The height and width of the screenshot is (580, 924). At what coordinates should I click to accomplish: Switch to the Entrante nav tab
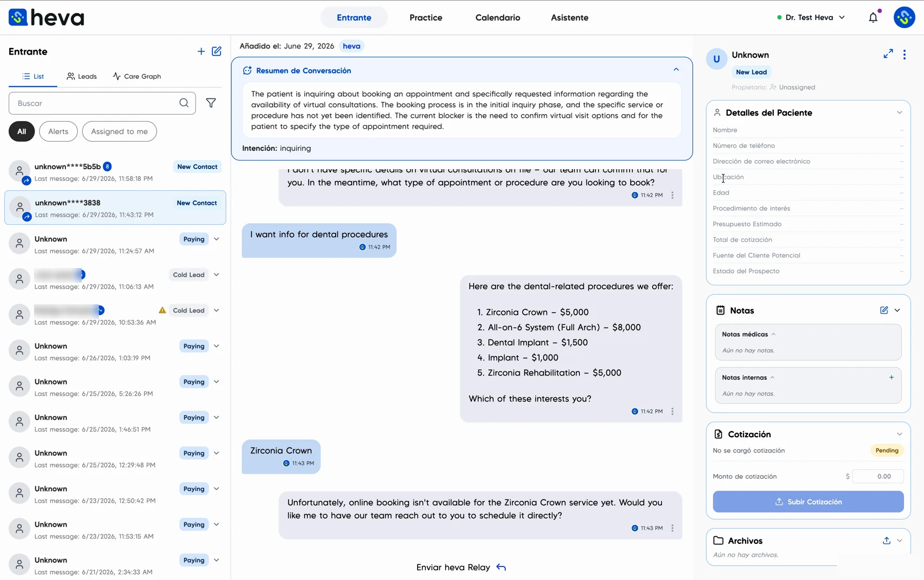[x=354, y=17]
